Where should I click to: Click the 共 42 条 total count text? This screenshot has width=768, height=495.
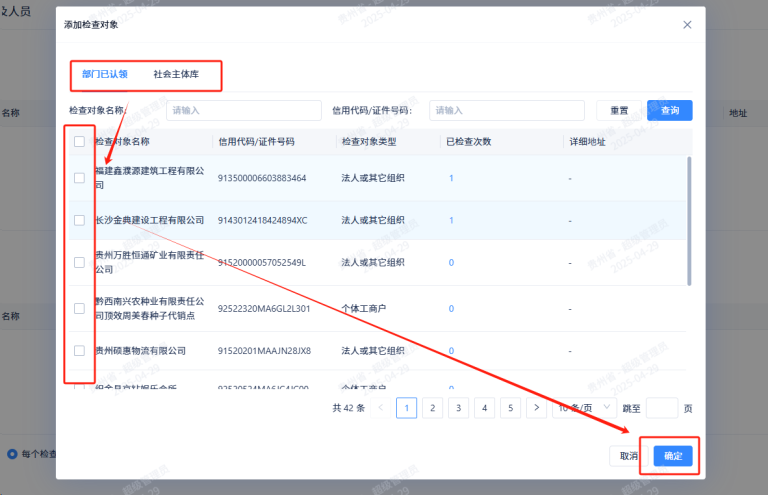pos(349,408)
